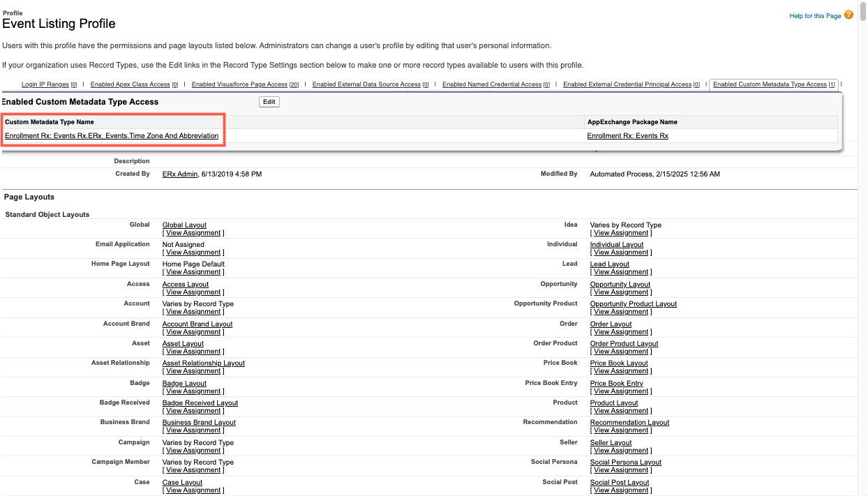Jump to Enabled Apex Class Access list

pos(130,84)
